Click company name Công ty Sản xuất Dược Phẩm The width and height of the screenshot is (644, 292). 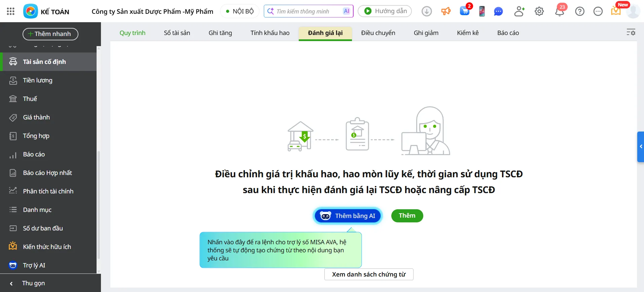click(x=152, y=11)
